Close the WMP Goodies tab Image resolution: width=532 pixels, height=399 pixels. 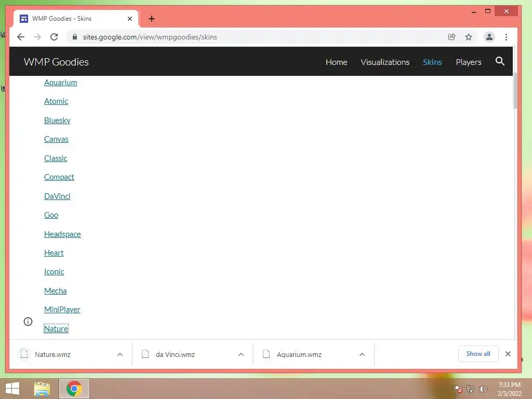tap(130, 19)
